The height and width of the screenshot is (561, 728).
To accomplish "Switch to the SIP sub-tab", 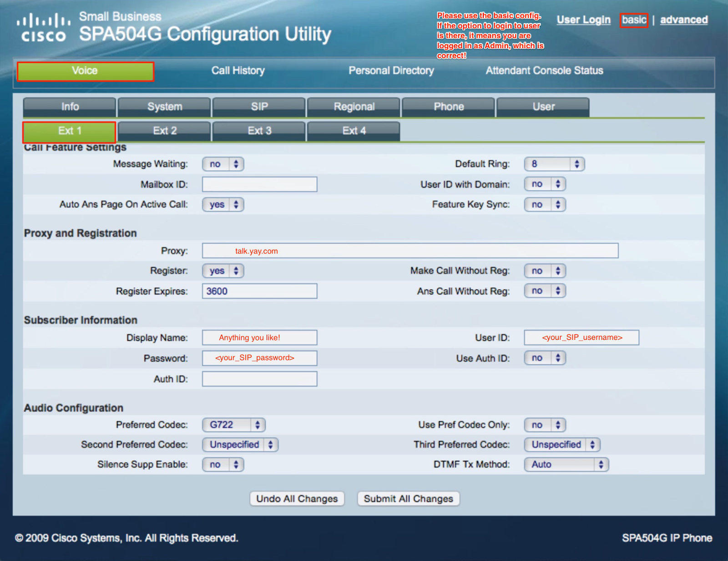I will (259, 107).
